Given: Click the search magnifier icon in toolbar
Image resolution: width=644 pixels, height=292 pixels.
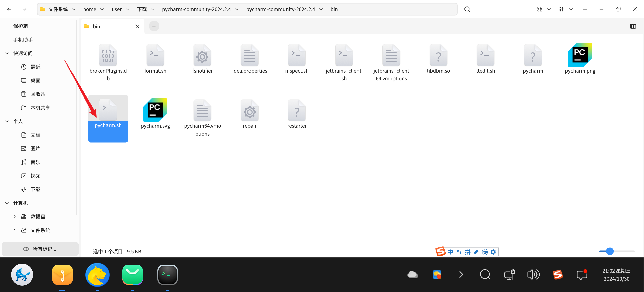Looking at the screenshot, I should tap(467, 9).
